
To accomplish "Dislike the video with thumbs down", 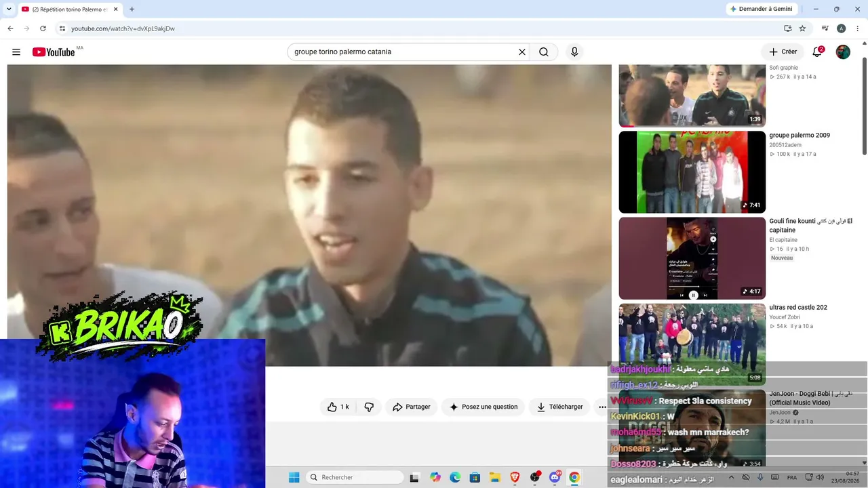I will click(x=369, y=407).
